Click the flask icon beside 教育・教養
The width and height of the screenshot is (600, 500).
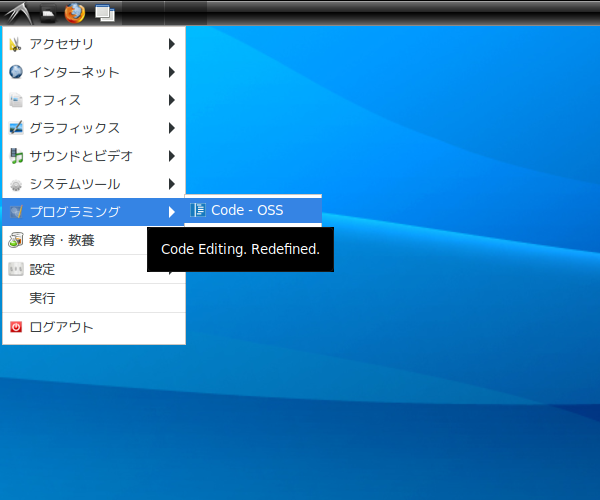(x=16, y=240)
